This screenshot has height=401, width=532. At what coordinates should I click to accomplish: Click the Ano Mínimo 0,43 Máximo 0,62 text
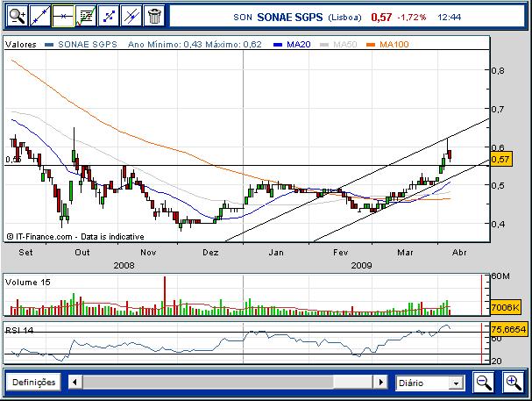pyautogui.click(x=195, y=45)
